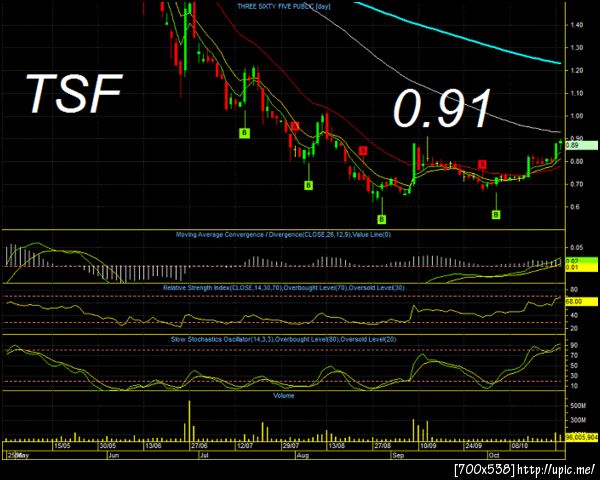600x480 pixels.
Task: Click the 0.05 MACD scale value
Action: 577,247
